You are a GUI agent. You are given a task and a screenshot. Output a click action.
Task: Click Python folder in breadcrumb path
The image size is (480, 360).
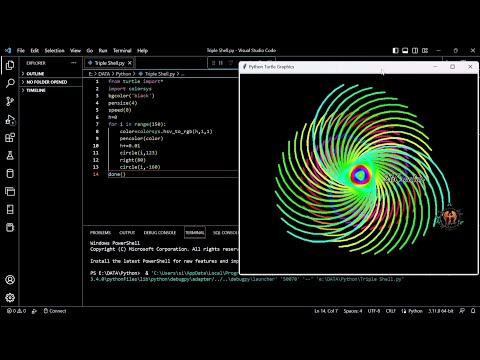point(123,74)
